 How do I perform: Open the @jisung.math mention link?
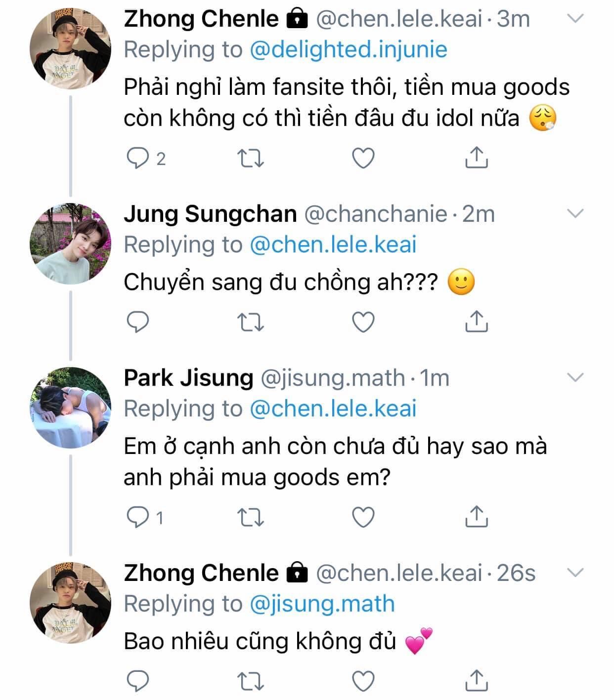click(322, 604)
